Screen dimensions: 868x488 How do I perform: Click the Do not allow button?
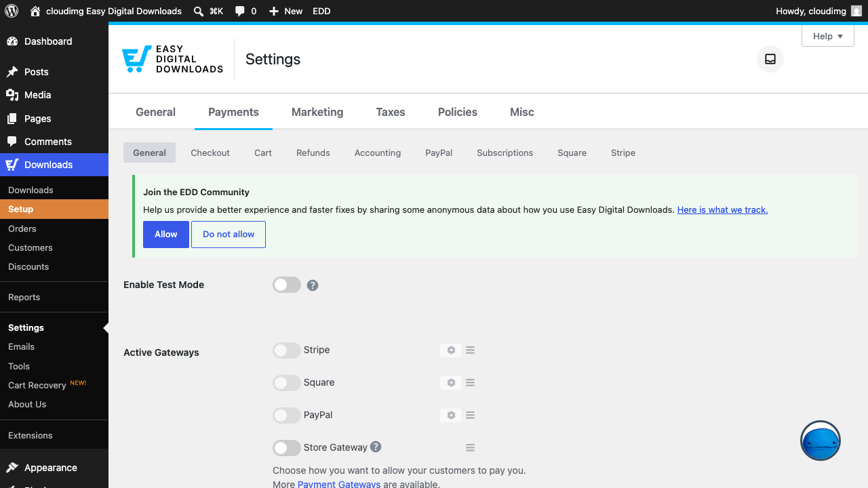[229, 235]
